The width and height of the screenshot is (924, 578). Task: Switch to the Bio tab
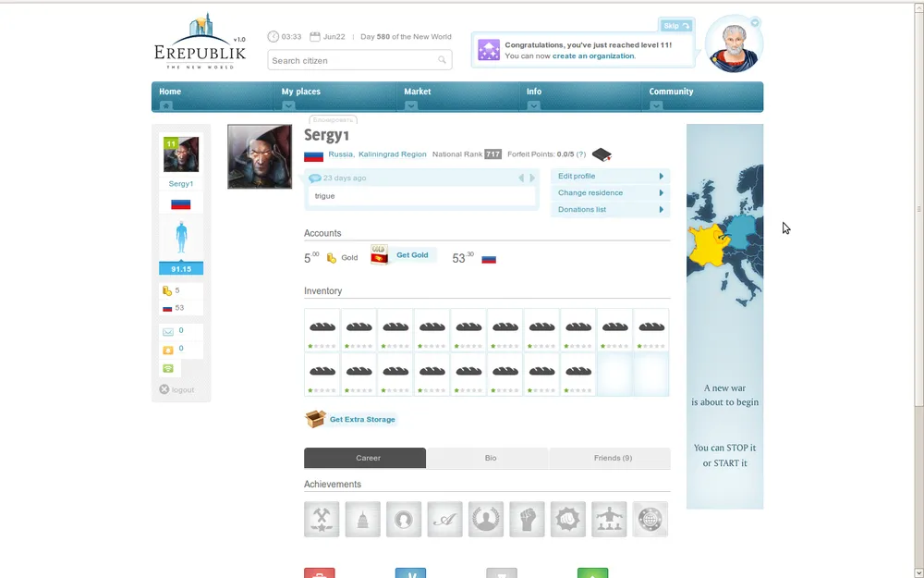click(x=490, y=458)
